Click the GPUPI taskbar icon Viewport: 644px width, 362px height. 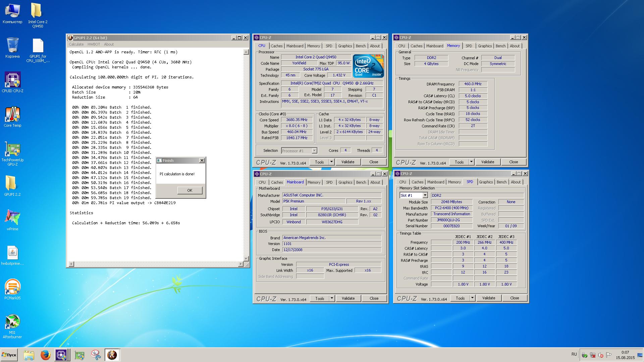(112, 355)
